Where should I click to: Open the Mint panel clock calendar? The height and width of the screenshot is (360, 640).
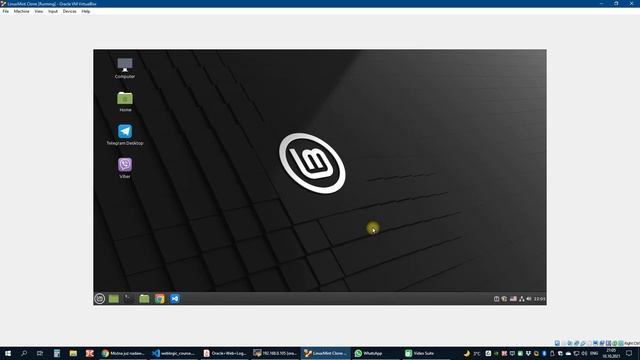[x=539, y=299]
